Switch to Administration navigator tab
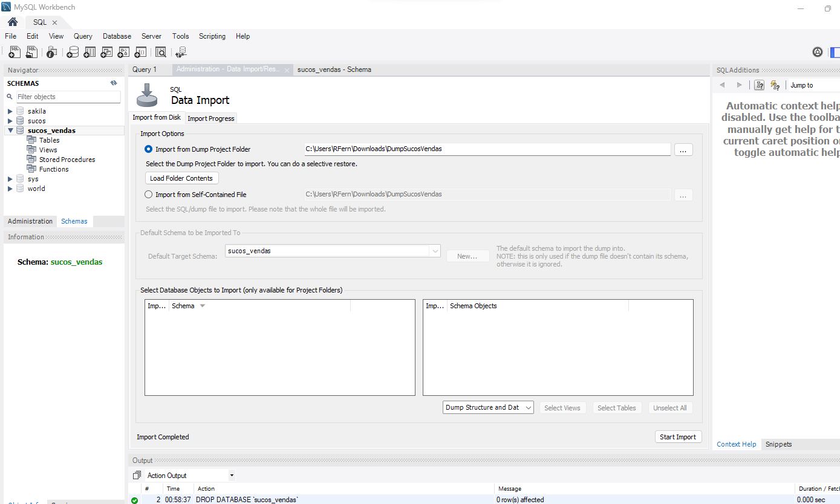This screenshot has height=504, width=840. 30,221
